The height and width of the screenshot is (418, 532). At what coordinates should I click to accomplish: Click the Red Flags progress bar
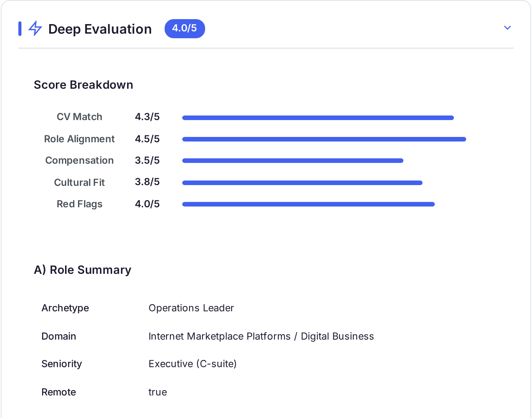[308, 204]
